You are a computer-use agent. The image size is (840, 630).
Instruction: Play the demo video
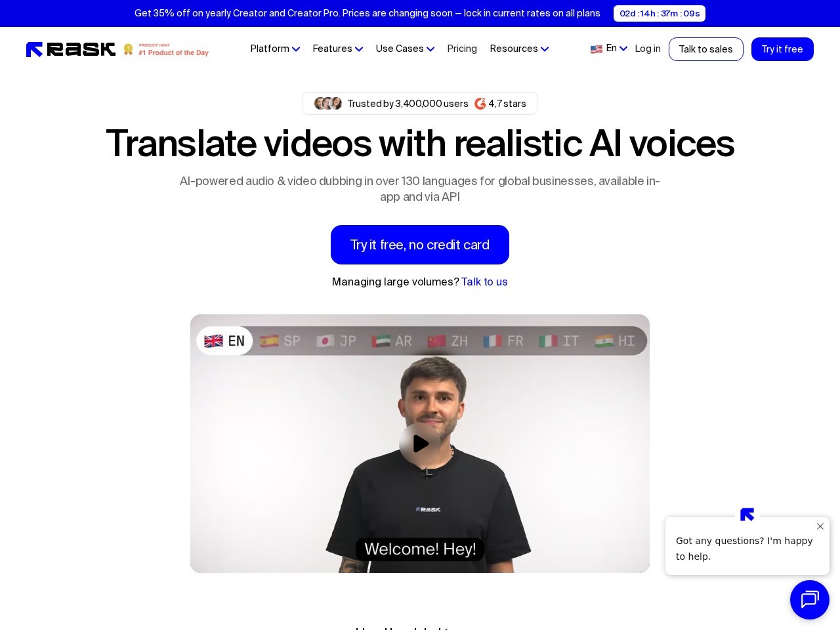[420, 444]
